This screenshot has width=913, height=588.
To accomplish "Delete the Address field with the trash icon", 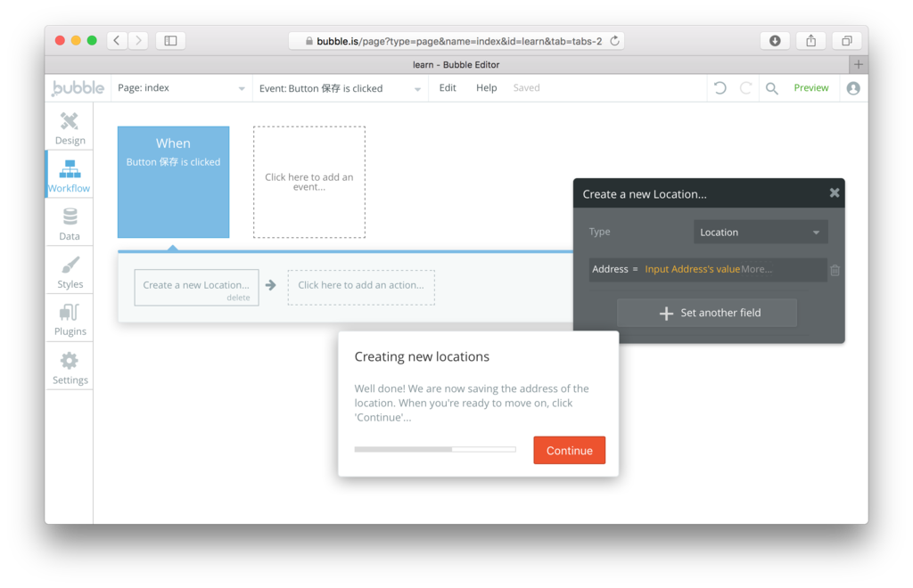I will [x=835, y=270].
